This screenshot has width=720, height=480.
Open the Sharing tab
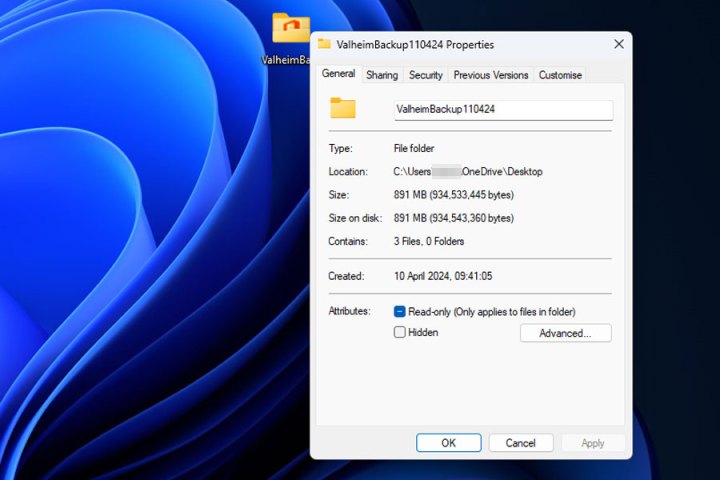pyautogui.click(x=381, y=75)
